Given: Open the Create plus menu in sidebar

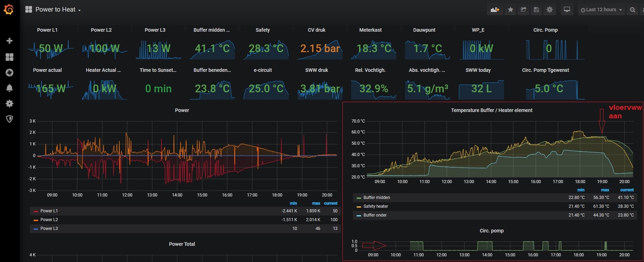Looking at the screenshot, I should (x=10, y=41).
